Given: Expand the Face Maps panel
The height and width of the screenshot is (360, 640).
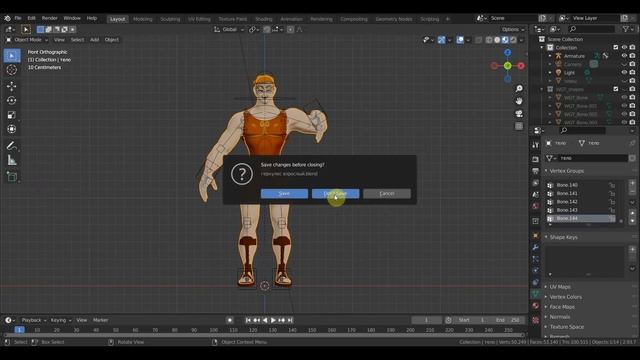Looking at the screenshot, I should tap(561, 307).
